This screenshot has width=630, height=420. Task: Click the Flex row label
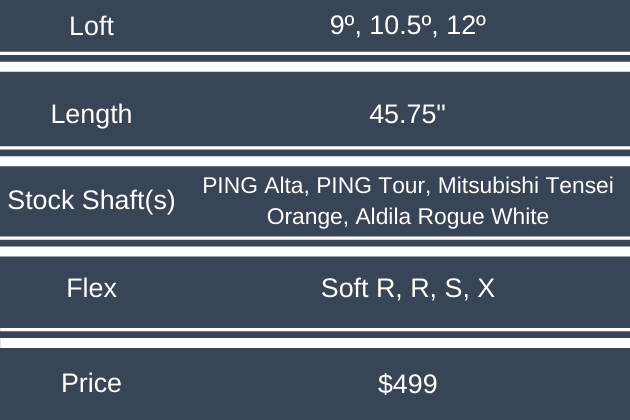[91, 289]
